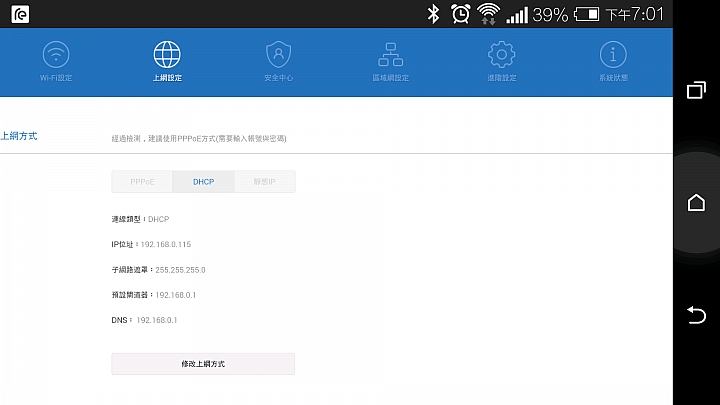
Task: Click the 子網路遮罩 255.255.255.0 value
Action: (x=180, y=270)
